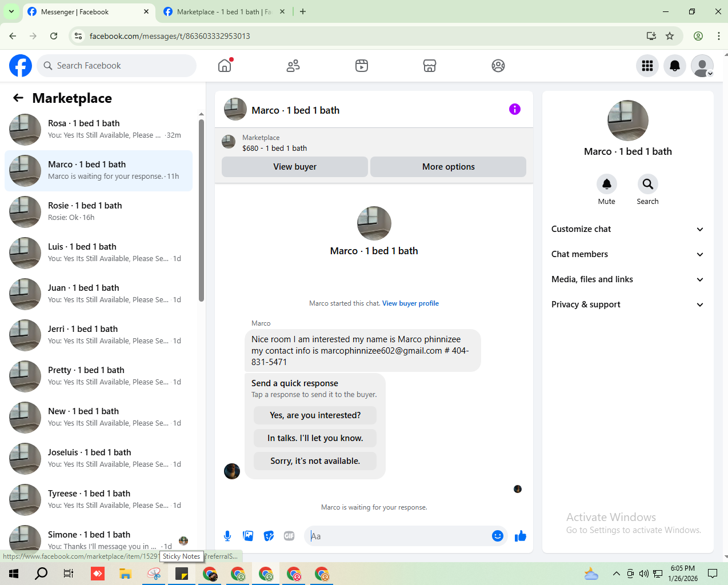
Task: Focus the Search Facebook field
Action: click(x=117, y=66)
